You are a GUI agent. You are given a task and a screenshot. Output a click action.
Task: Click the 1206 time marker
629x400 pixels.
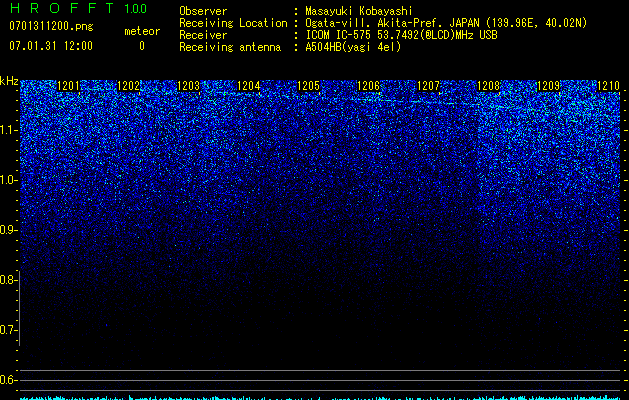click(x=368, y=86)
